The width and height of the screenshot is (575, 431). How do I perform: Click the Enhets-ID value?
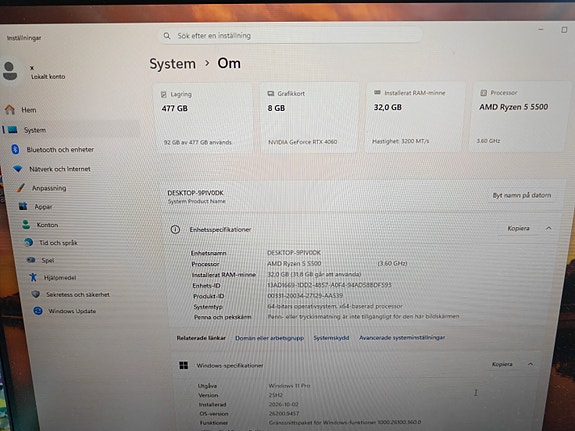click(x=329, y=285)
